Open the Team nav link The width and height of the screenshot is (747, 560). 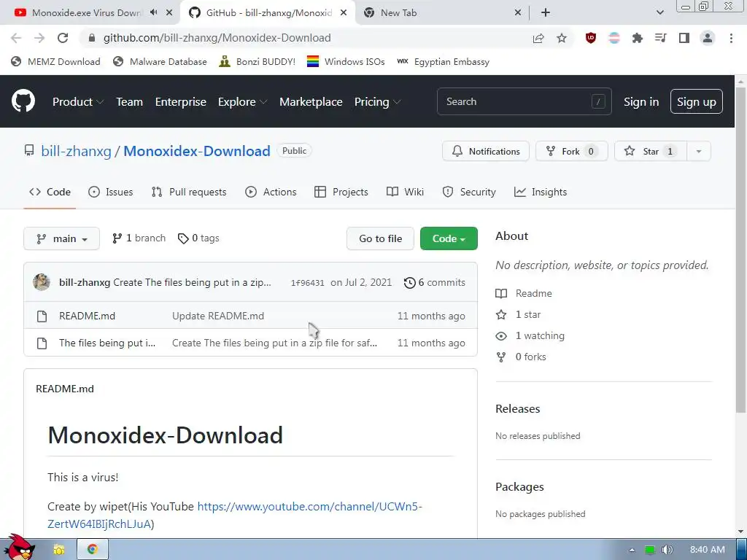coord(130,102)
